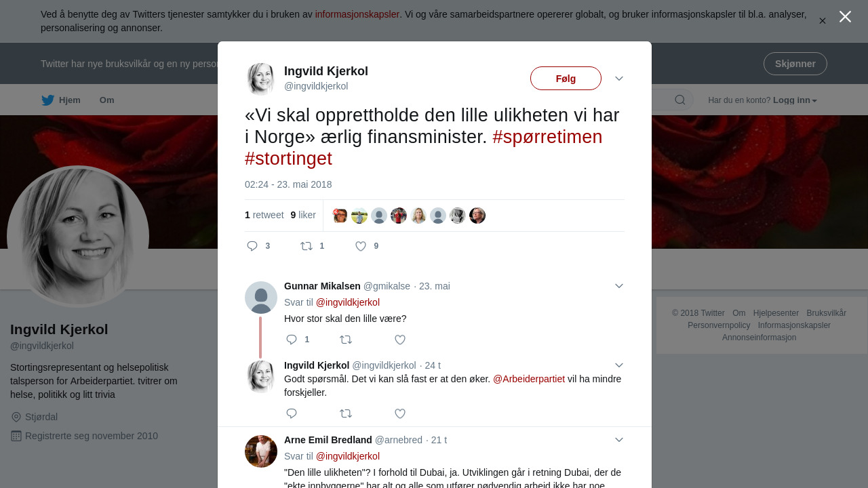Like Gunnar Mikalsen's reply
Image resolution: width=868 pixels, height=488 pixels.
point(400,340)
